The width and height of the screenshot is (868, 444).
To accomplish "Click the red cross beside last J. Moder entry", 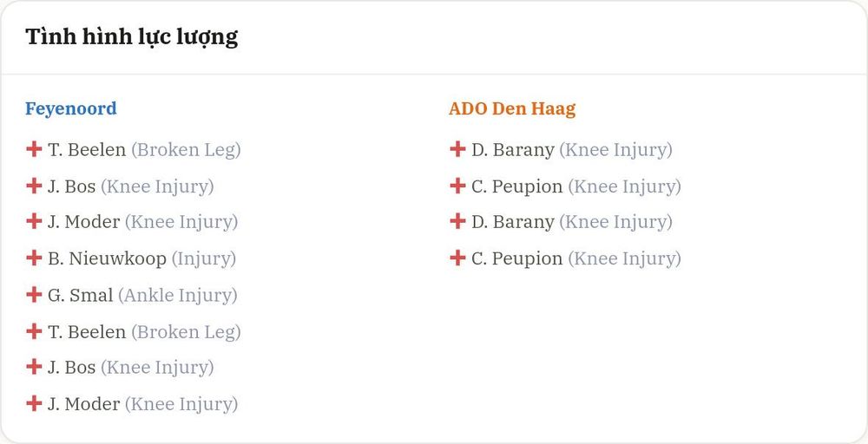I will 34,403.
